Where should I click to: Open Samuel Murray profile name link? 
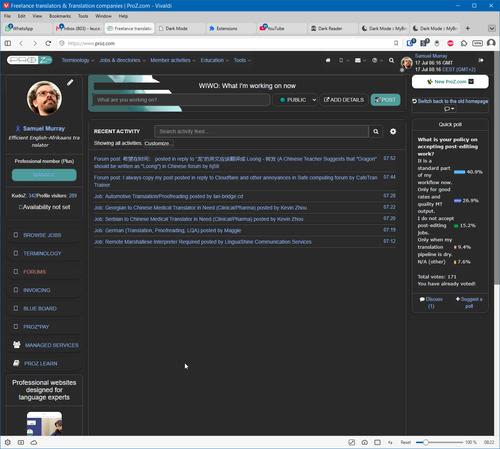[x=44, y=128]
